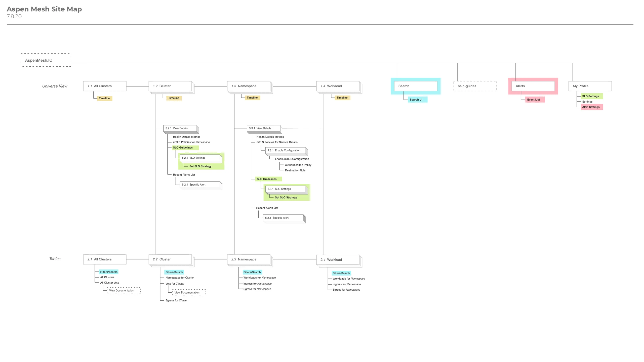
Task: Select the Destination Rule item
Action: (x=295, y=170)
